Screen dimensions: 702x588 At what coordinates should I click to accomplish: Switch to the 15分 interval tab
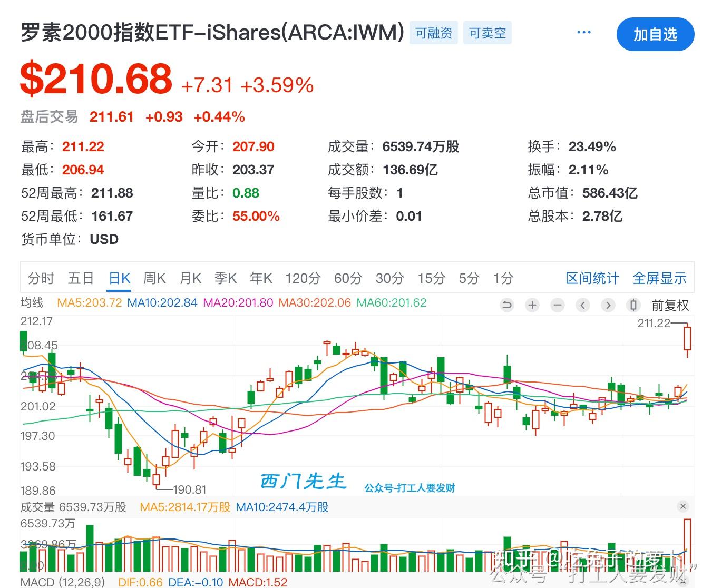coord(432,278)
